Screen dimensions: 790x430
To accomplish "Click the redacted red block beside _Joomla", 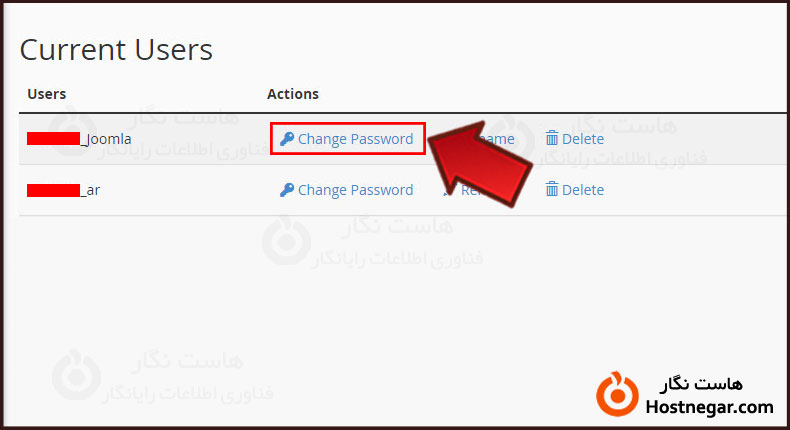I will click(53, 139).
